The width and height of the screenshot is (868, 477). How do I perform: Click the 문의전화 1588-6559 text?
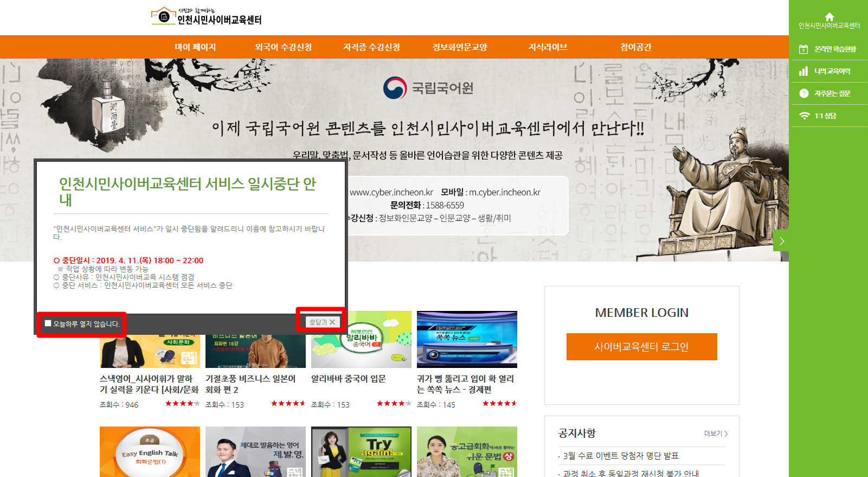[x=427, y=205]
